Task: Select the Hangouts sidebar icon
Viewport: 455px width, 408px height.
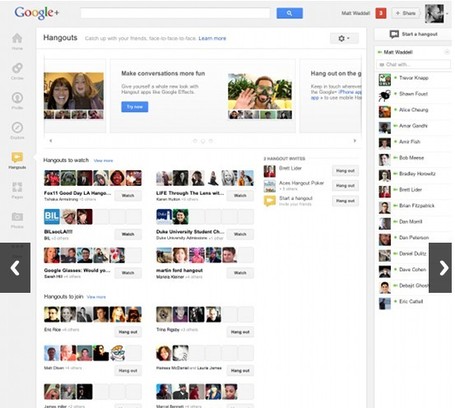Action: [17, 157]
